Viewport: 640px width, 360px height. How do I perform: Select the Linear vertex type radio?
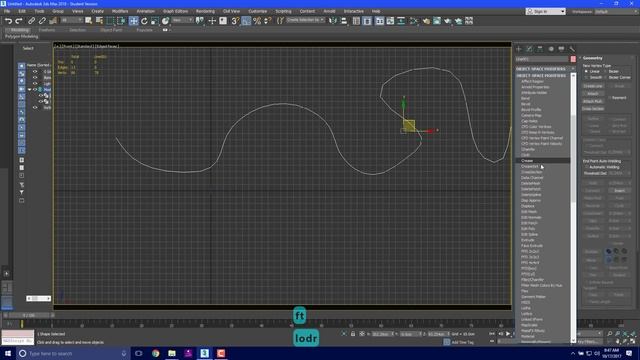[x=587, y=71]
